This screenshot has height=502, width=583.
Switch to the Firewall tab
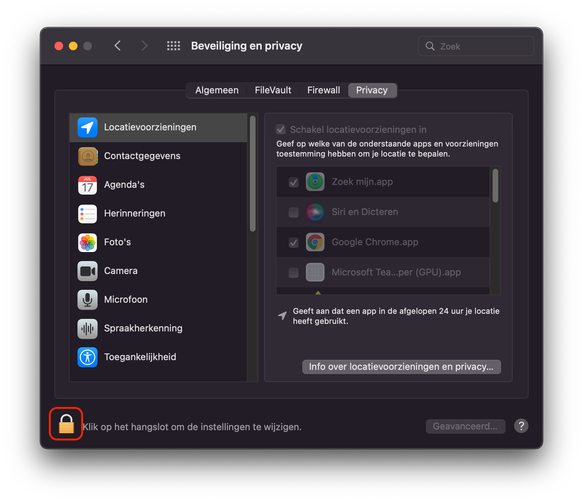coord(323,90)
